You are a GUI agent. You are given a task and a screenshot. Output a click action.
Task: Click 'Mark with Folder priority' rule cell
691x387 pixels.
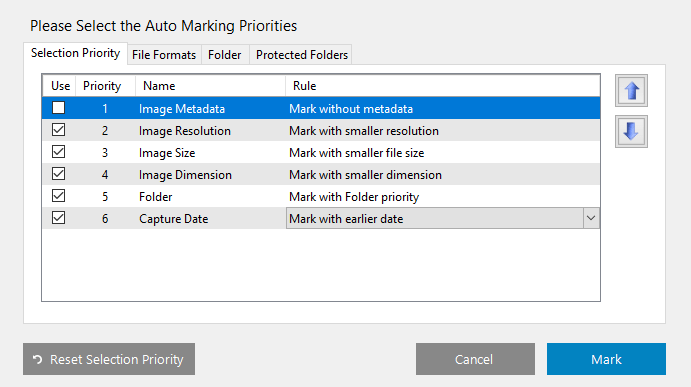442,197
